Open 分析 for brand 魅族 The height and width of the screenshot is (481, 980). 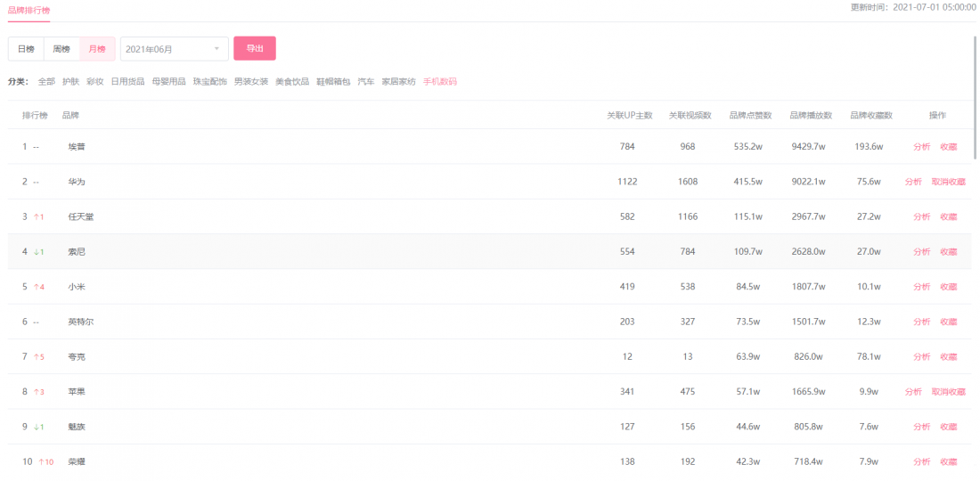[921, 427]
